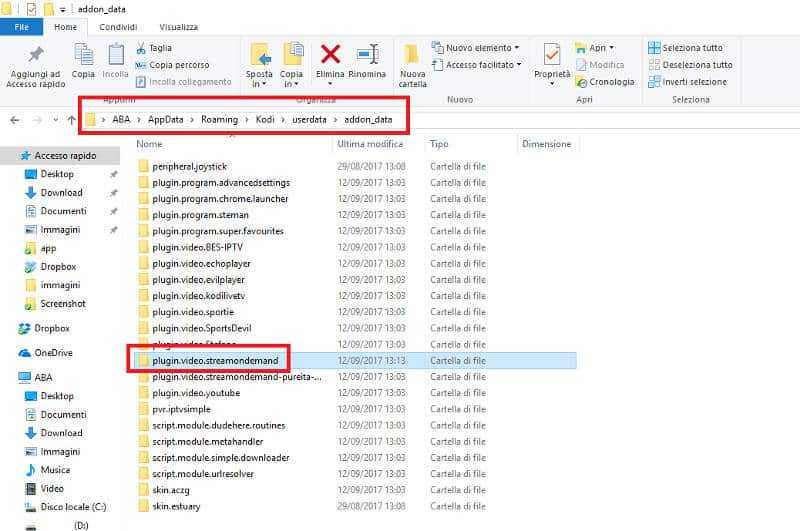The image size is (800, 531).
Task: Open the File tab
Action: tap(21, 27)
